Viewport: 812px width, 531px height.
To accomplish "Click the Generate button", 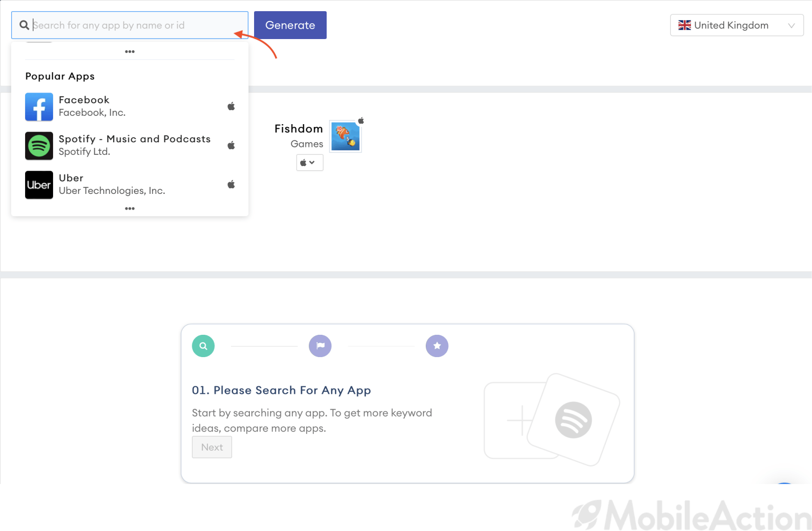I will click(x=290, y=25).
